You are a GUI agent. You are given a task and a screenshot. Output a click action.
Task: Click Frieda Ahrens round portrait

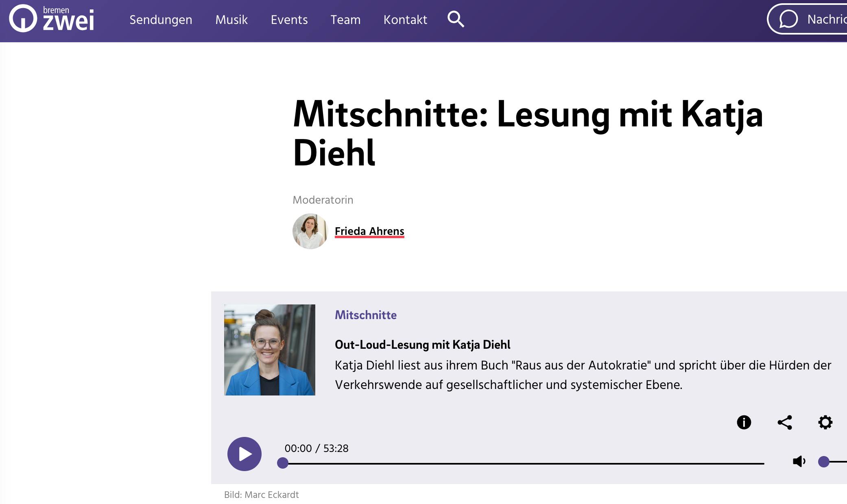[310, 231]
